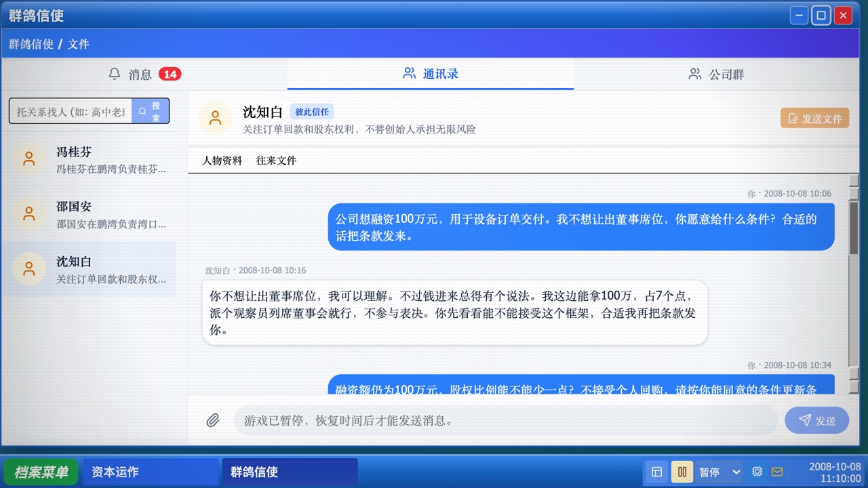Image resolution: width=868 pixels, height=488 pixels.
Task: Click the 群鸽信使 breadcrumb link
Action: point(31,44)
